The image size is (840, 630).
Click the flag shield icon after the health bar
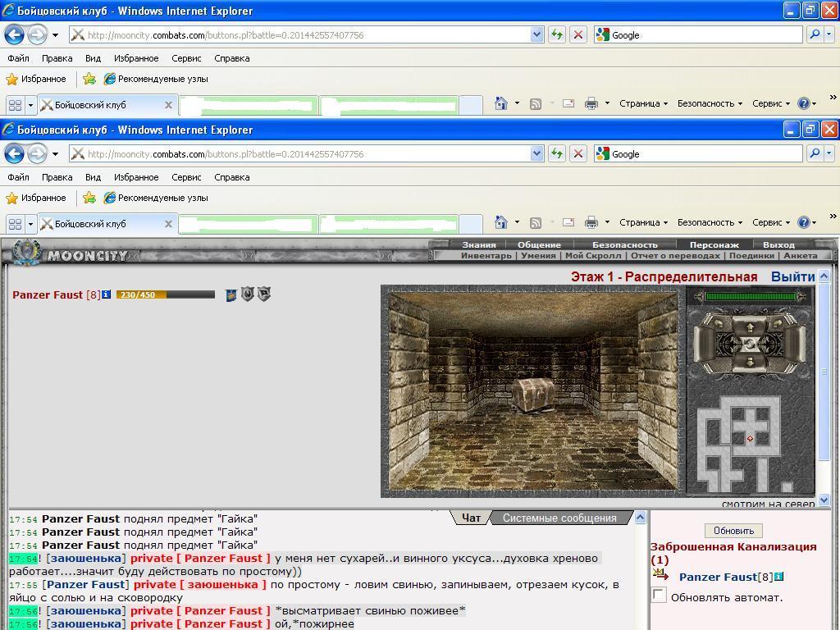pyautogui.click(x=263, y=294)
